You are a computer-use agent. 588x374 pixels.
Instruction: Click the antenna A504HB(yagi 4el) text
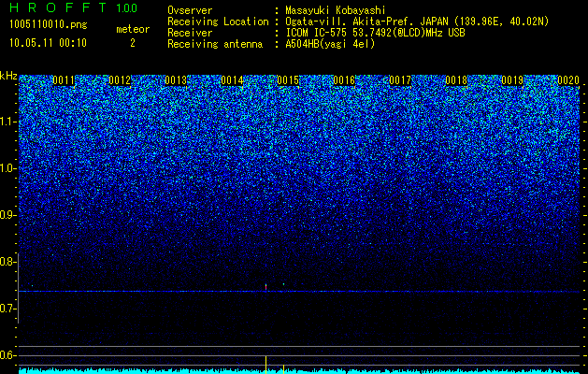click(x=330, y=44)
